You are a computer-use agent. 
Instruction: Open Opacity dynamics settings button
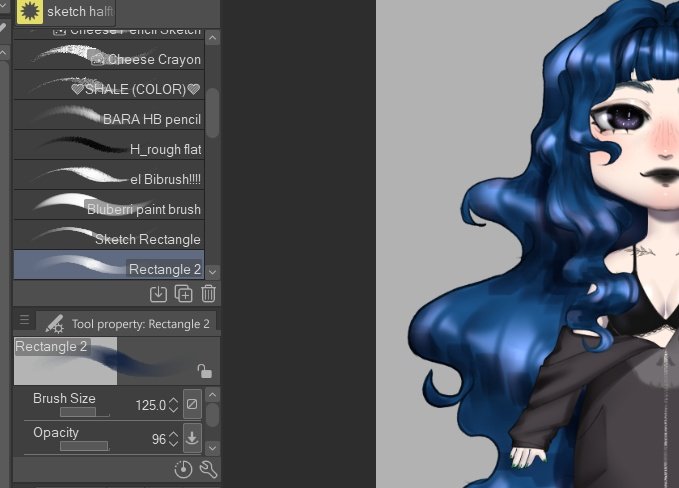192,438
